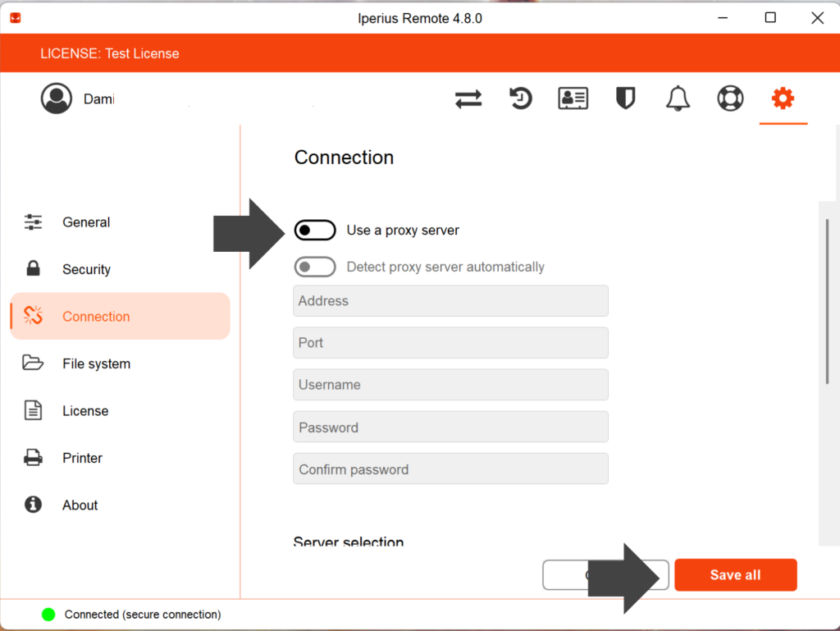The image size is (840, 631).
Task: Click the Iperius Remote app logo
Action: [16, 18]
